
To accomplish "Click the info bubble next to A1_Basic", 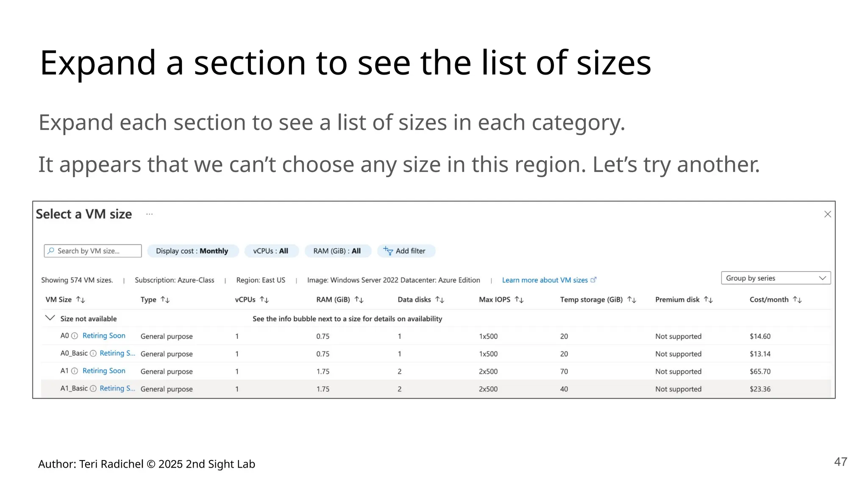I will (x=93, y=388).
